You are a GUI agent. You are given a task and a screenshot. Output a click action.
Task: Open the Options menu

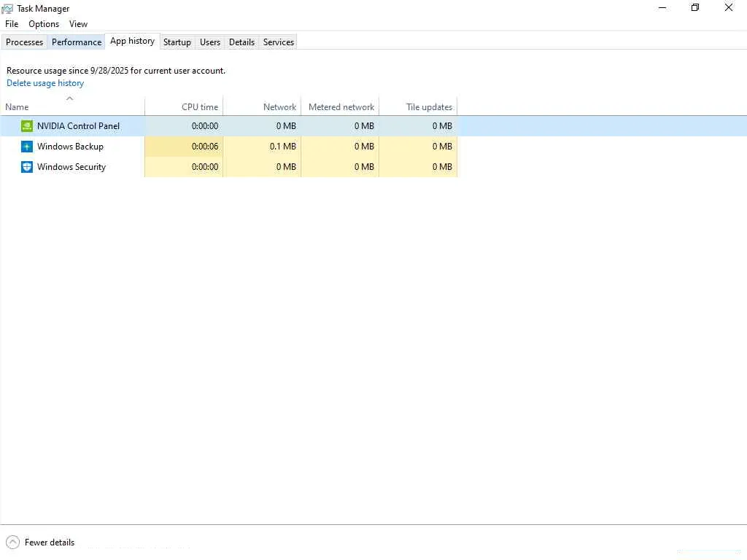click(x=44, y=24)
